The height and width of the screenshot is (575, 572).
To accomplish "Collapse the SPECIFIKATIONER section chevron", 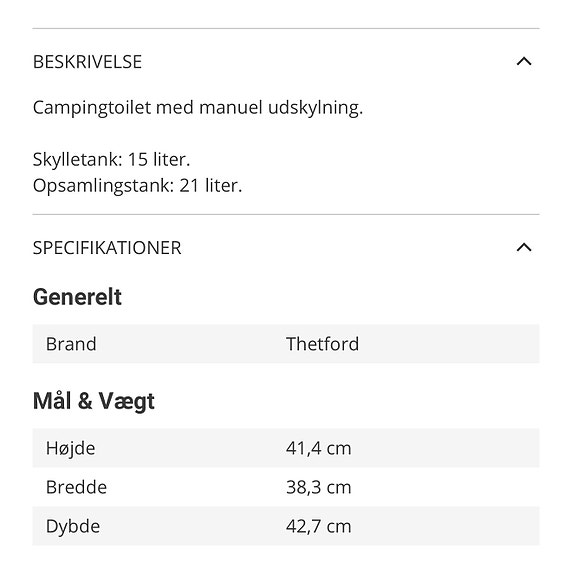I will [x=524, y=248].
